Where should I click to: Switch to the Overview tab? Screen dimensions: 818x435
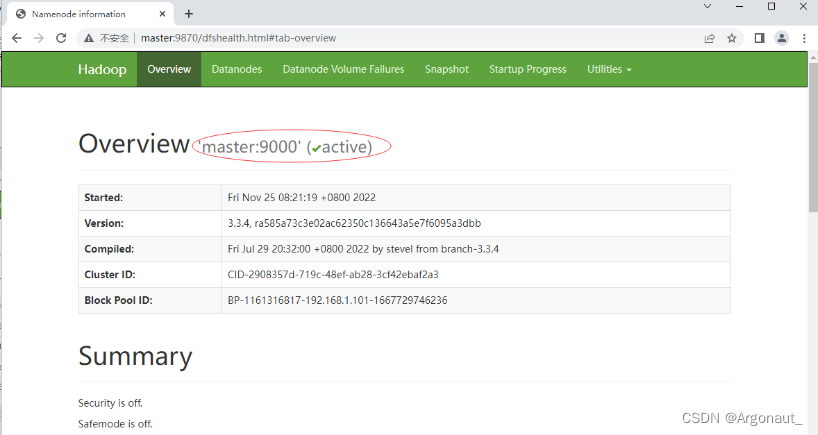tap(169, 69)
